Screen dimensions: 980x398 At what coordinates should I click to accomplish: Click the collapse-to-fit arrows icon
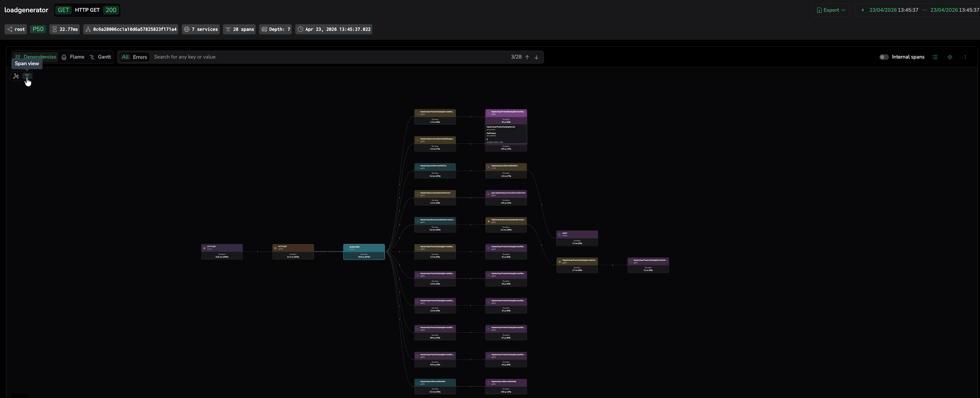pyautogui.click(x=950, y=57)
